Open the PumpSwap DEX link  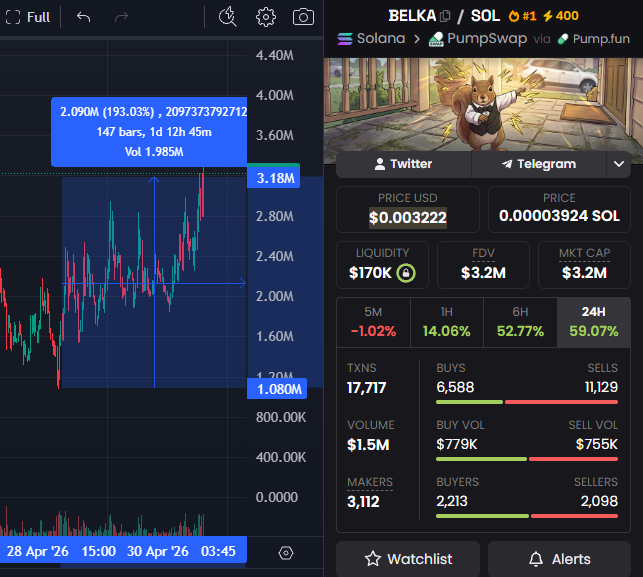tap(478, 39)
